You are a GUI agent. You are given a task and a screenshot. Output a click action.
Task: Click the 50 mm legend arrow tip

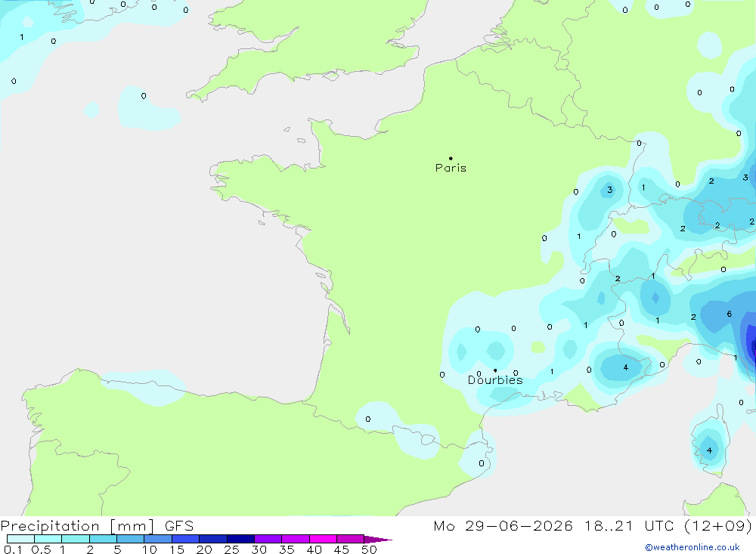378,539
